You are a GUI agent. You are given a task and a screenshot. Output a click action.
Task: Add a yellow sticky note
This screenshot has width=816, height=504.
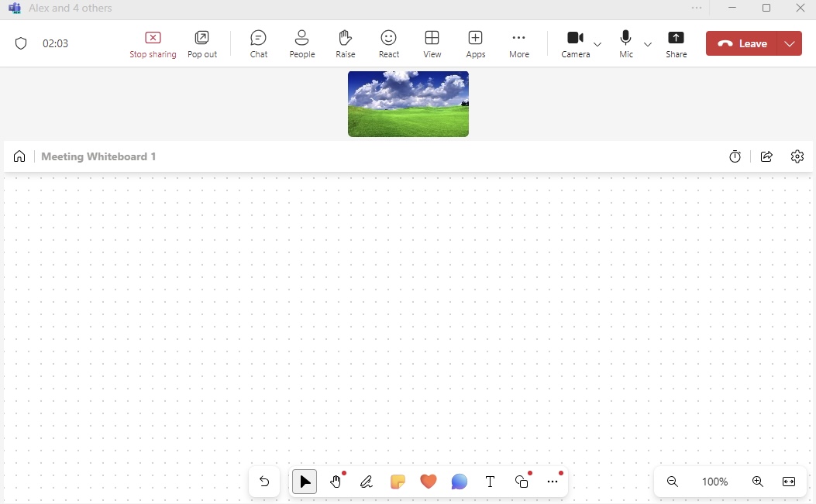tap(398, 482)
